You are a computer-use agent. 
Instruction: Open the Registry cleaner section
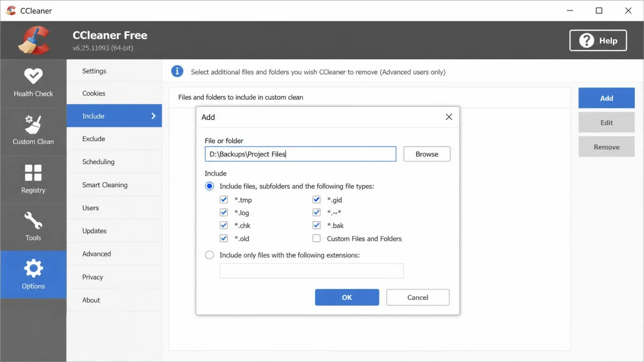(33, 180)
